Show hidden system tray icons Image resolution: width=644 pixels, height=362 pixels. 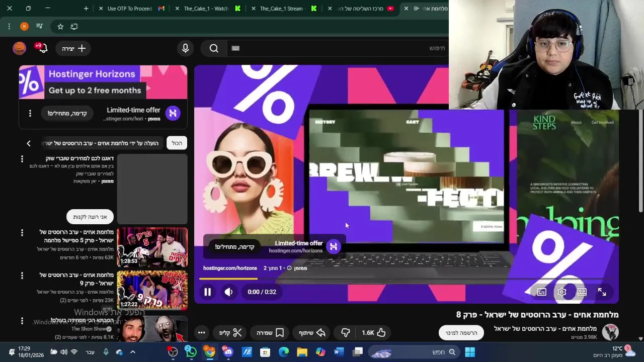133,352
